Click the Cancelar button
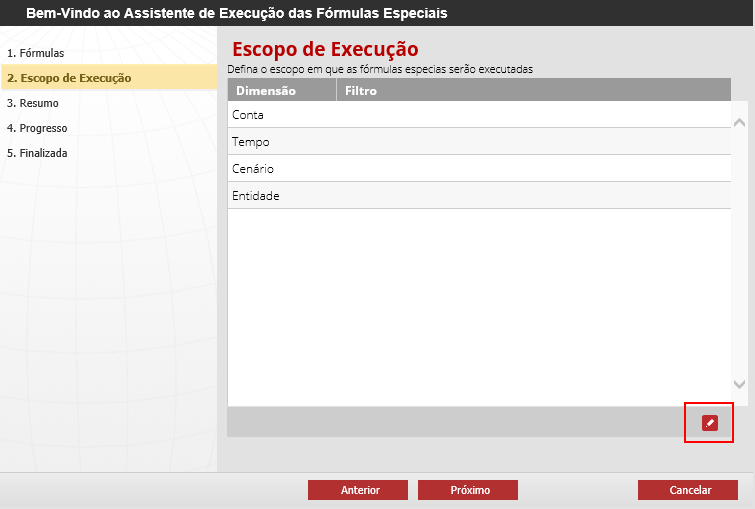Image resolution: width=755 pixels, height=509 pixels. pyautogui.click(x=688, y=490)
